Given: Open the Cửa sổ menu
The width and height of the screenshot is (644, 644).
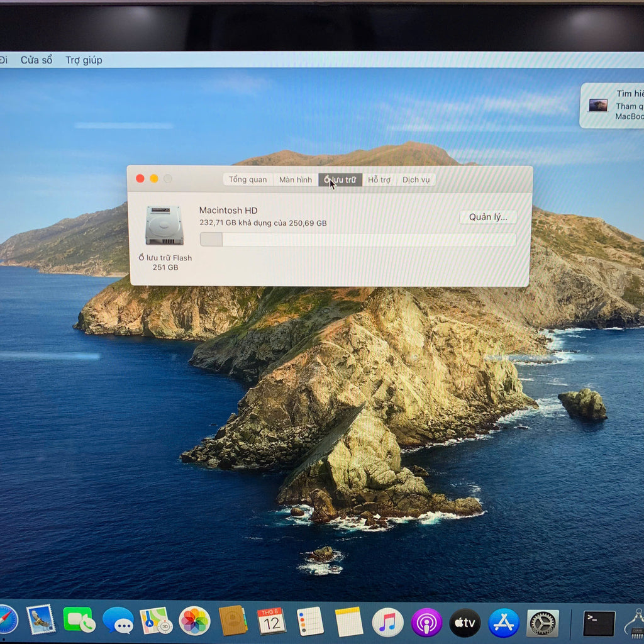Looking at the screenshot, I should [x=36, y=60].
